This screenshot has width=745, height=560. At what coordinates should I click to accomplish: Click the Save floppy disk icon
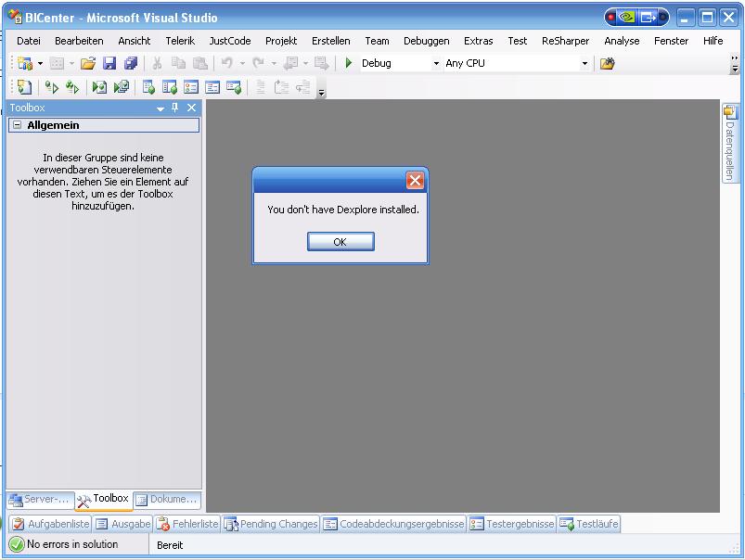pos(109,63)
